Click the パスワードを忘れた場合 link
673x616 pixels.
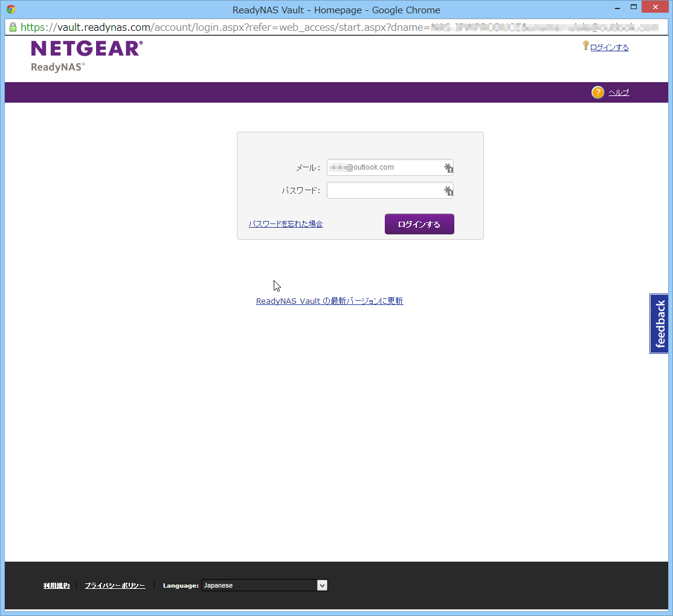pos(286,224)
